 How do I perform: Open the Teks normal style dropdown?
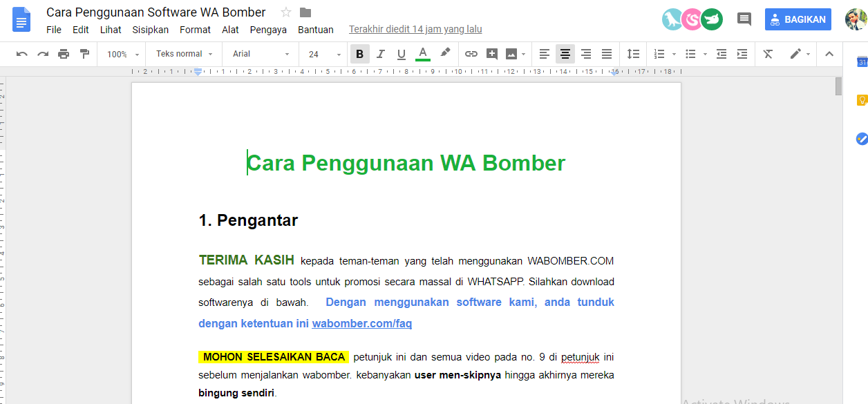click(184, 54)
